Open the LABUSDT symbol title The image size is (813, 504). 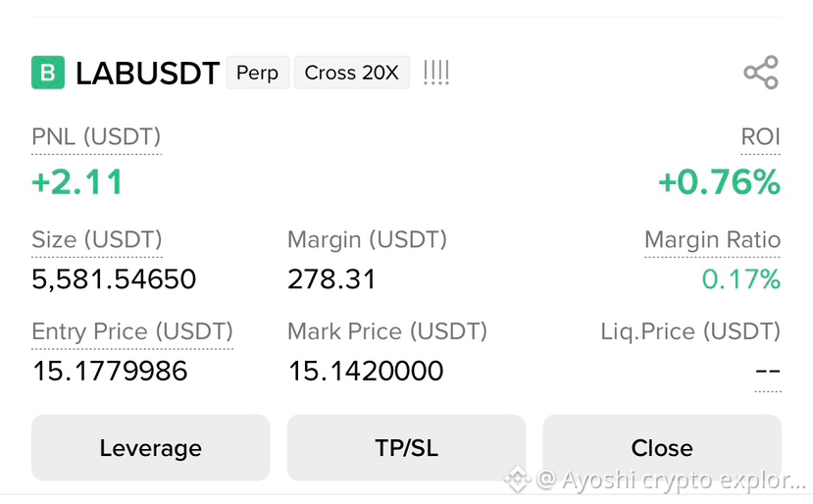[x=148, y=74]
